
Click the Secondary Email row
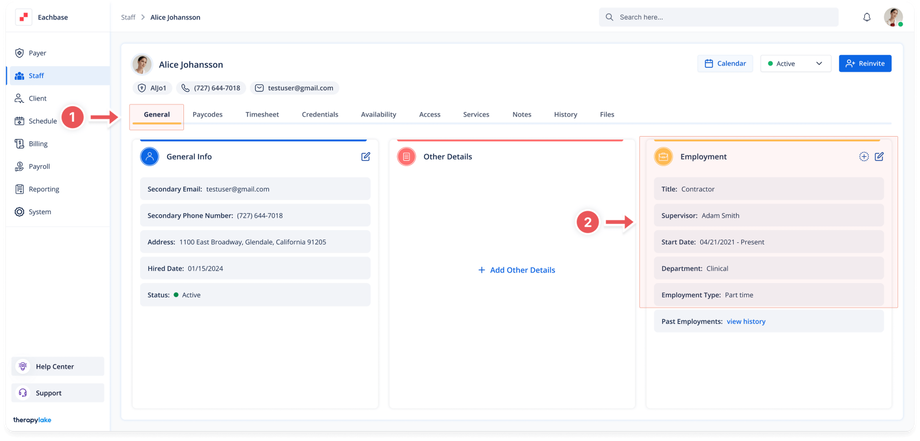point(255,189)
